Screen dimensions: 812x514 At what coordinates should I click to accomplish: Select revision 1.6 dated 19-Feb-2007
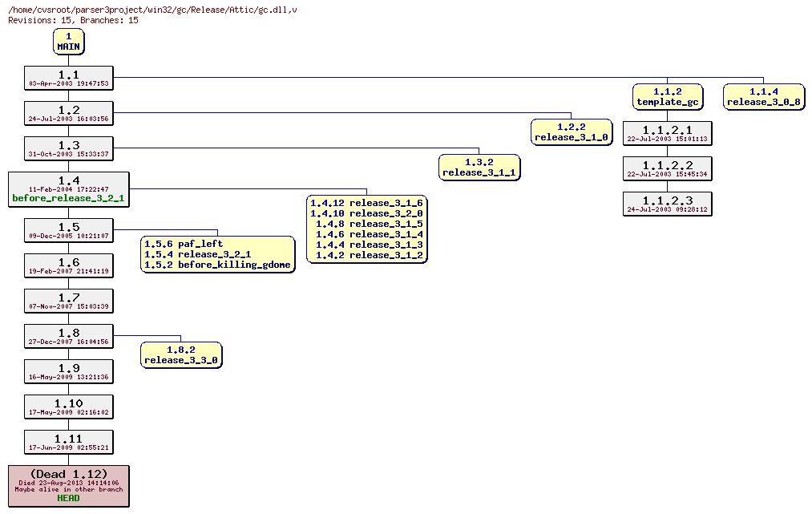[x=68, y=265]
